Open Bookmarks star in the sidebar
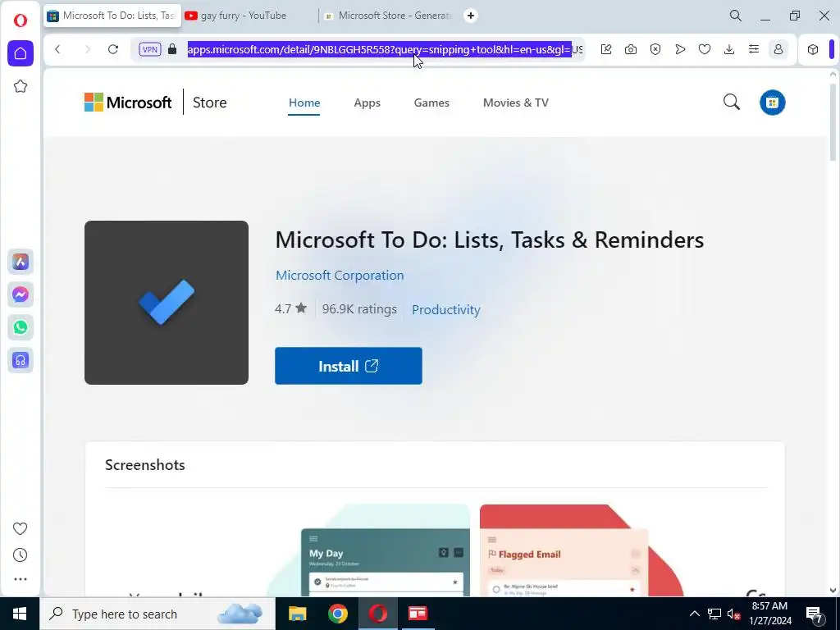The height and width of the screenshot is (630, 840). click(x=21, y=86)
